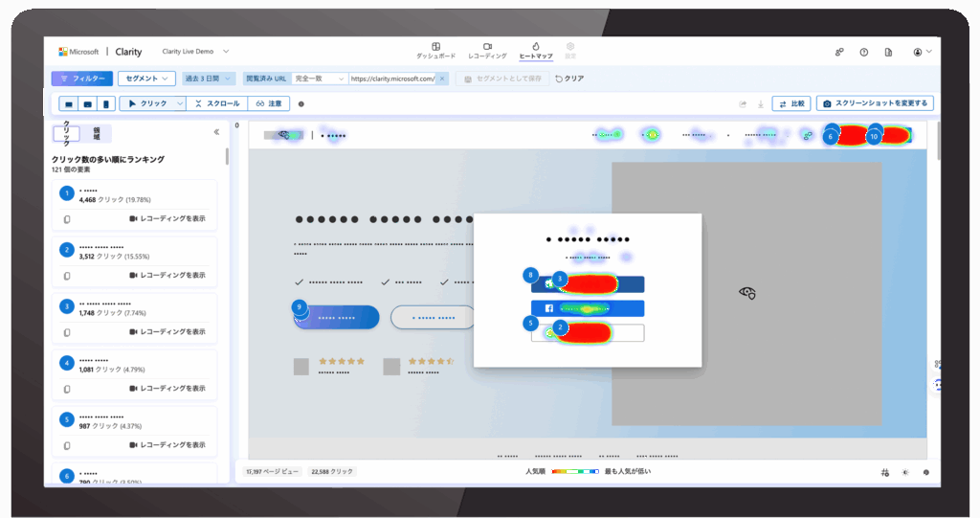The width and height of the screenshot is (980, 518).
Task: Open the documents icon in the header
Action: point(888,52)
